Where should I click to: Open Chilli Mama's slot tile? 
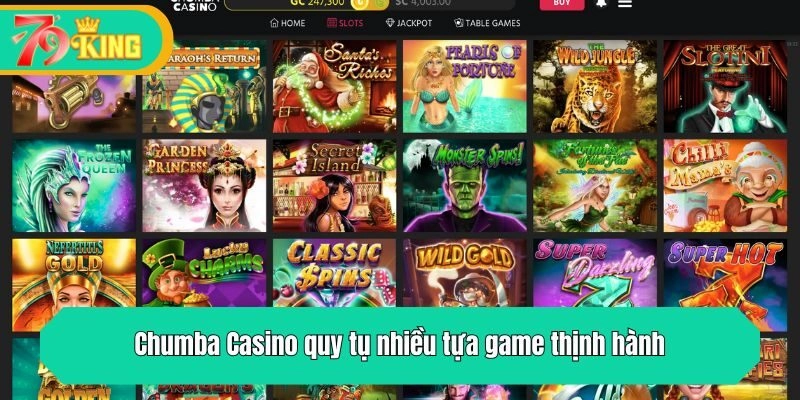click(726, 186)
